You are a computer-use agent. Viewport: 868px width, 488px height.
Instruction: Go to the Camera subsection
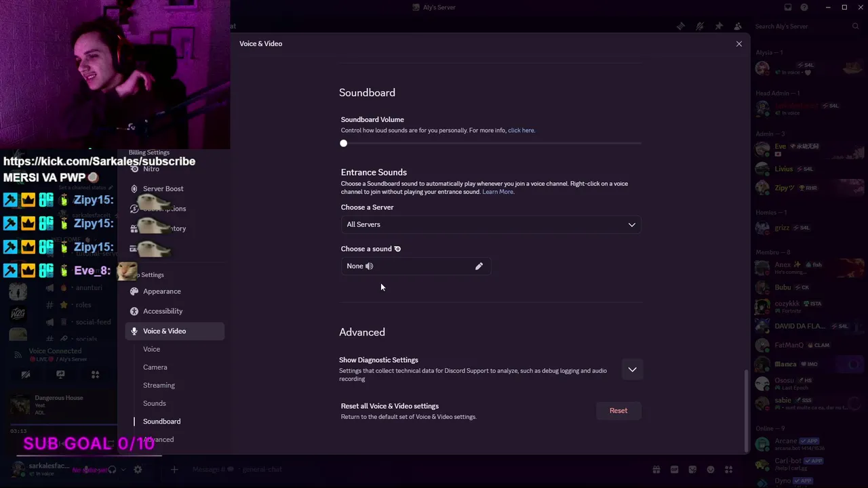pyautogui.click(x=155, y=367)
